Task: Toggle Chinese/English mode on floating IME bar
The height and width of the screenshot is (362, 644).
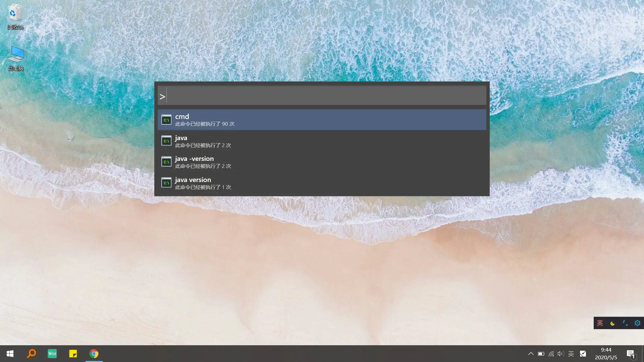Action: (600, 323)
